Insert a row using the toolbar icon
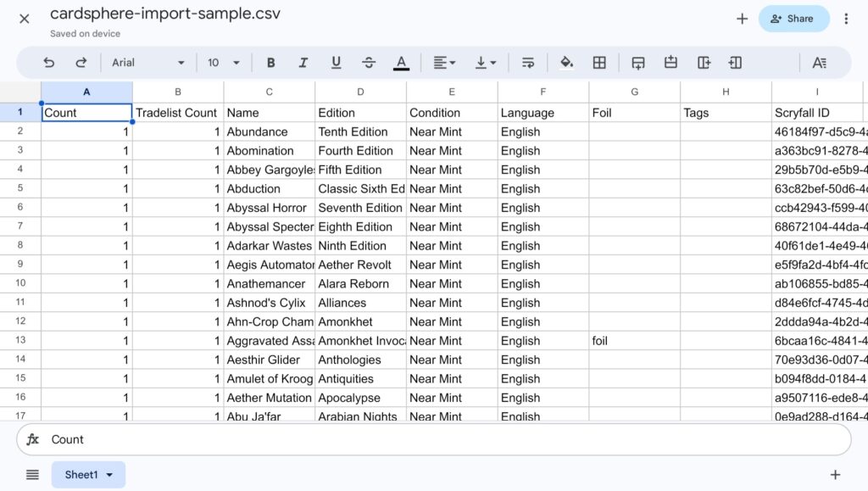The height and width of the screenshot is (491, 868). point(637,62)
